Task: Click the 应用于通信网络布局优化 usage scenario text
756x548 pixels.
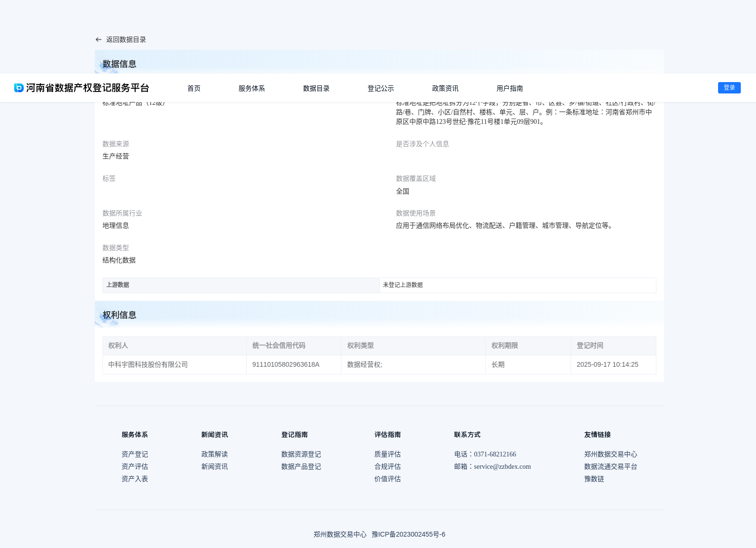Action: pyautogui.click(x=506, y=226)
